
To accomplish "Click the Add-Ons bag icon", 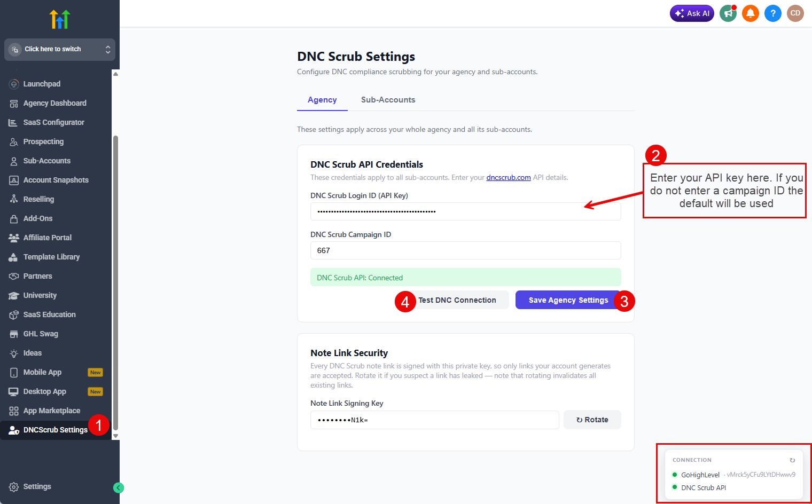I will pyautogui.click(x=14, y=218).
